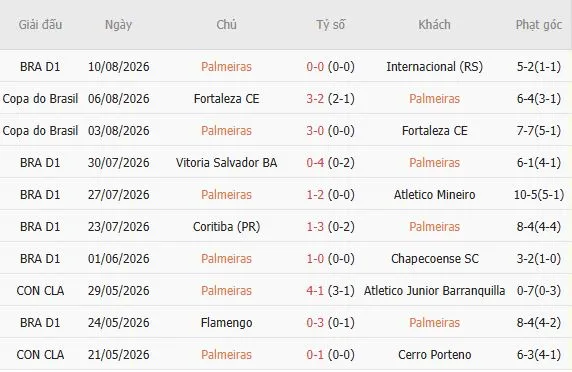Select the 3-2 (2-1) score
This screenshot has height=372, width=572.
tap(330, 99)
